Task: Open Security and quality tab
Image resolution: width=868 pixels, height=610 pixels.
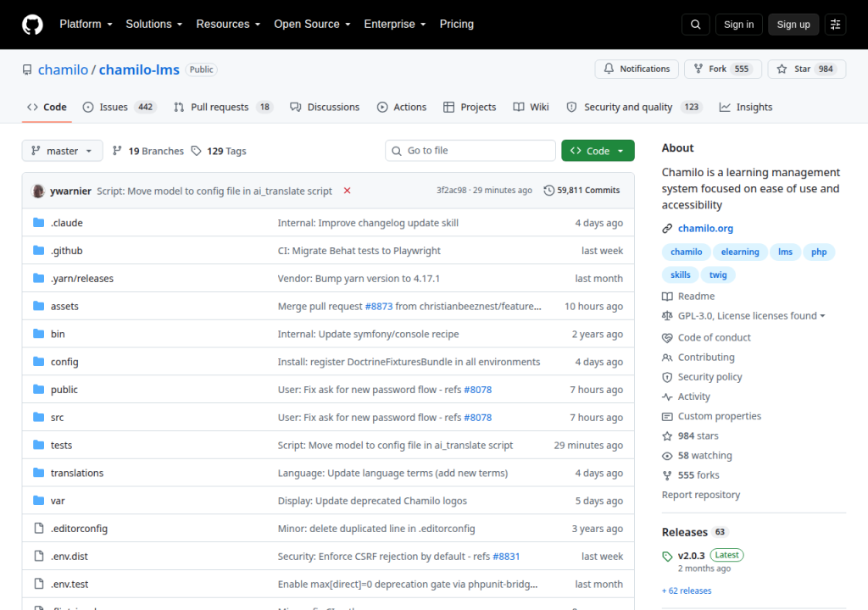Action: [634, 107]
